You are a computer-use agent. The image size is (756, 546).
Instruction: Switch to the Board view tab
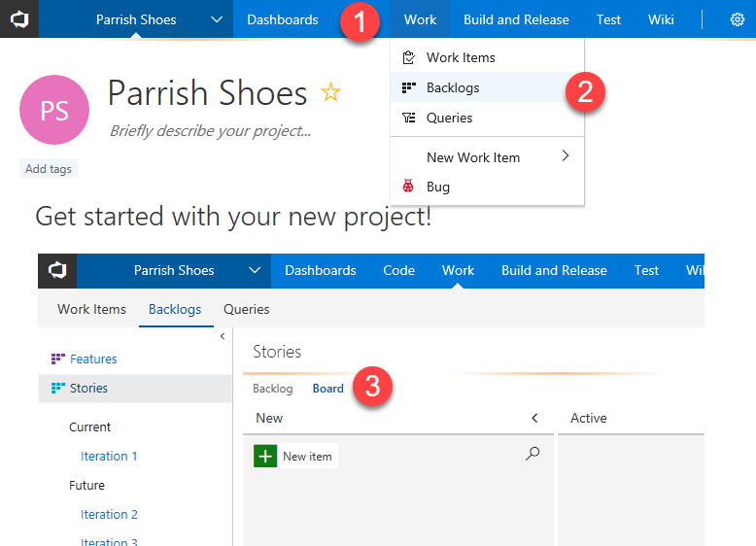327,389
